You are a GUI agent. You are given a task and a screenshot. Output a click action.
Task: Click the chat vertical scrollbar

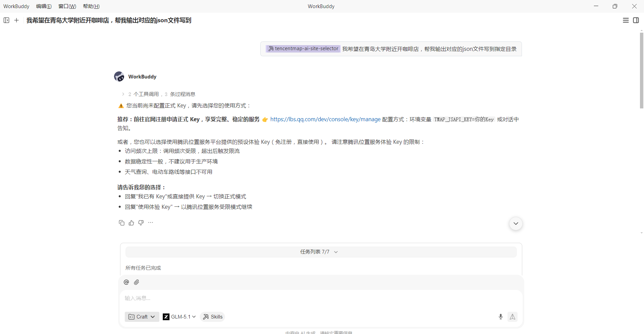(x=641, y=71)
